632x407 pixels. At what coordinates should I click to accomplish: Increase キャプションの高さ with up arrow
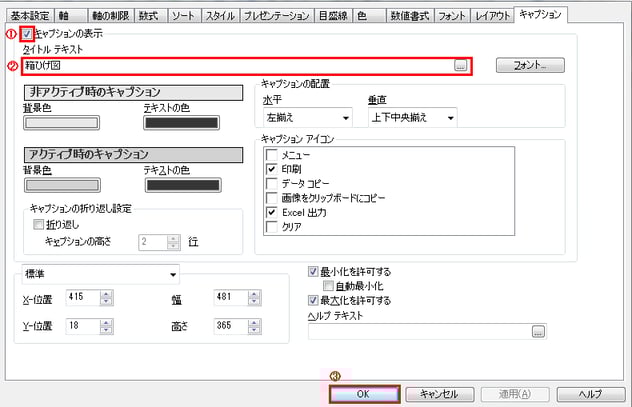click(x=173, y=239)
